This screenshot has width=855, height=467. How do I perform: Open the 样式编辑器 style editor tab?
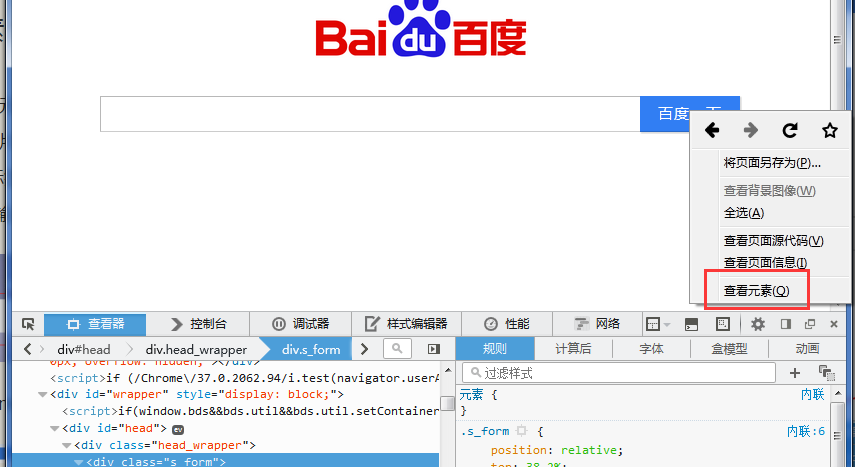click(x=406, y=324)
